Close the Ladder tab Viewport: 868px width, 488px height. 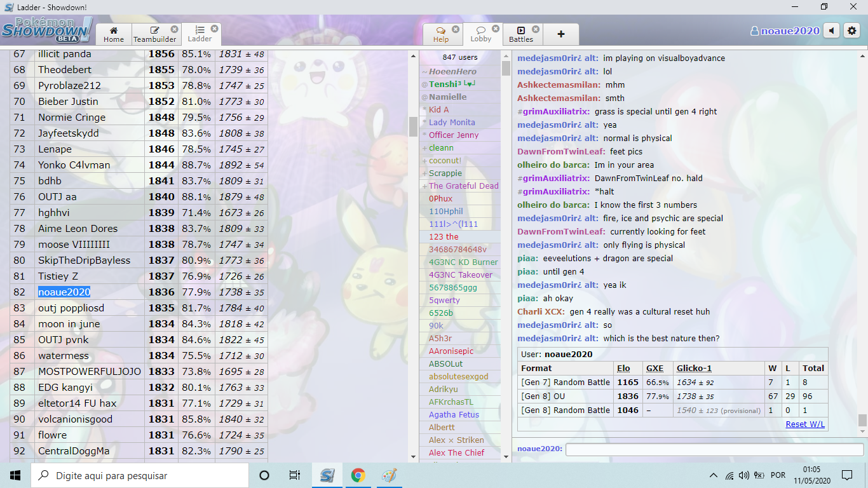click(x=215, y=29)
